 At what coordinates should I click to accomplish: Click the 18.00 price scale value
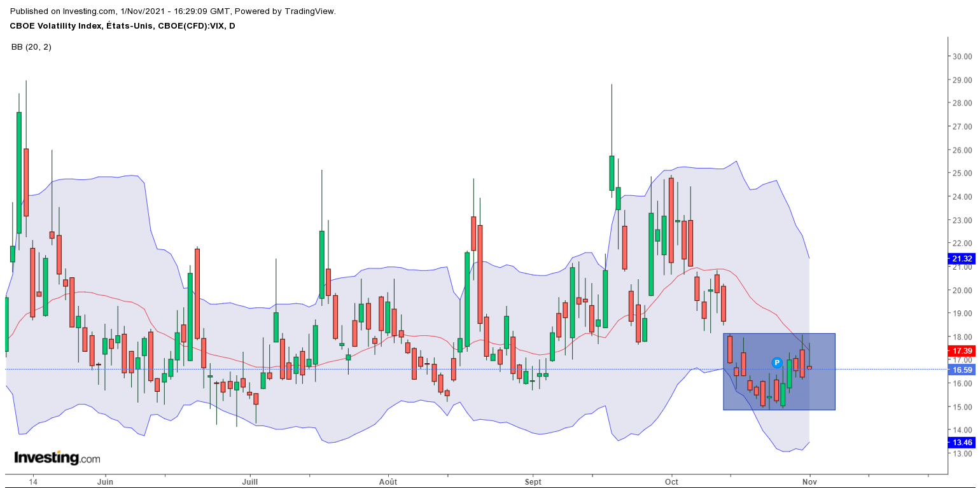click(x=962, y=336)
